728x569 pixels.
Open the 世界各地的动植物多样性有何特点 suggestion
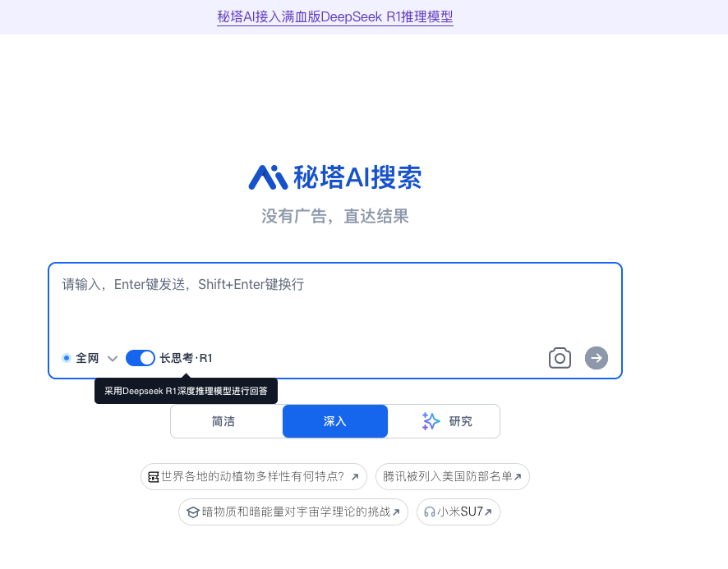click(252, 476)
